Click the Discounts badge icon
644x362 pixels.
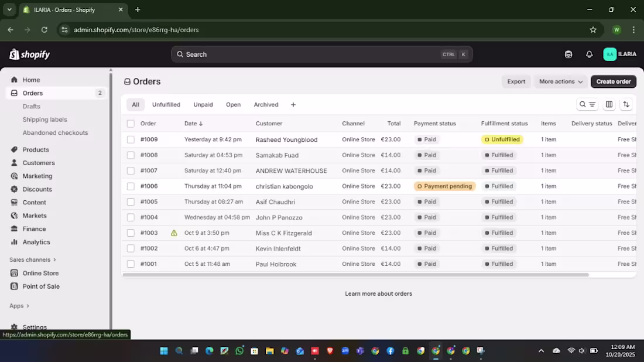[x=15, y=189]
